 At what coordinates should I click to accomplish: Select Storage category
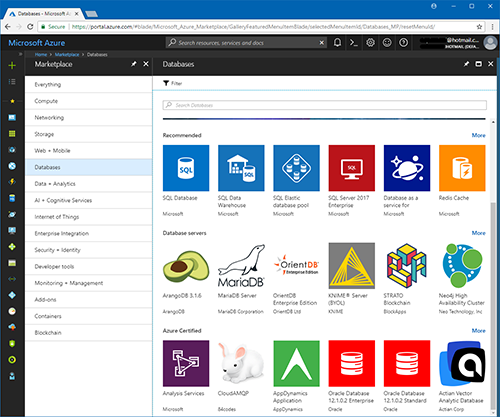coord(89,134)
